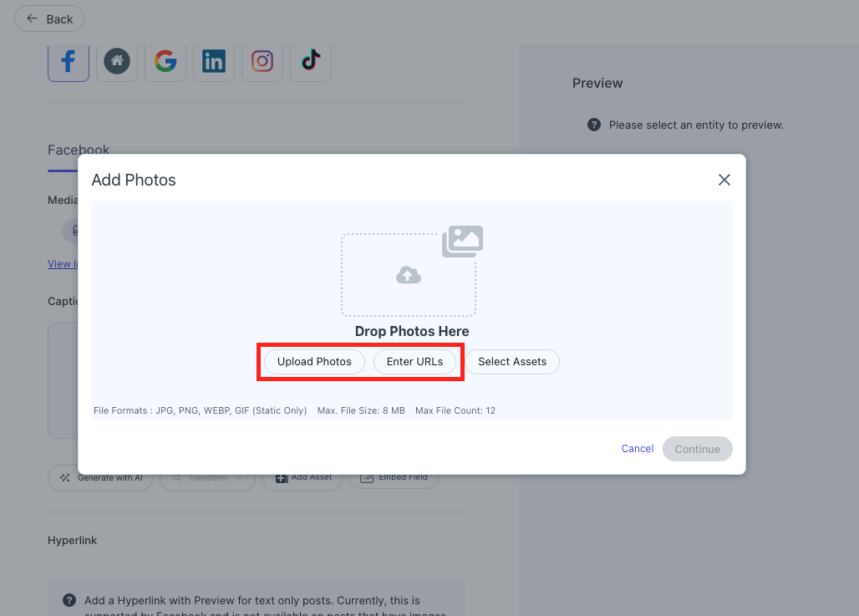Click Generate with AI button
This screenshot has height=616, width=859.
point(100,478)
